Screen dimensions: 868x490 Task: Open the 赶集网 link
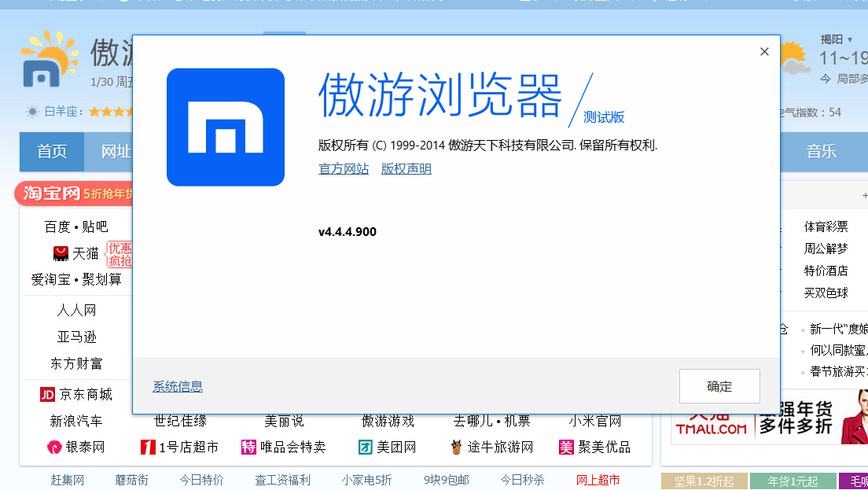tap(67, 480)
